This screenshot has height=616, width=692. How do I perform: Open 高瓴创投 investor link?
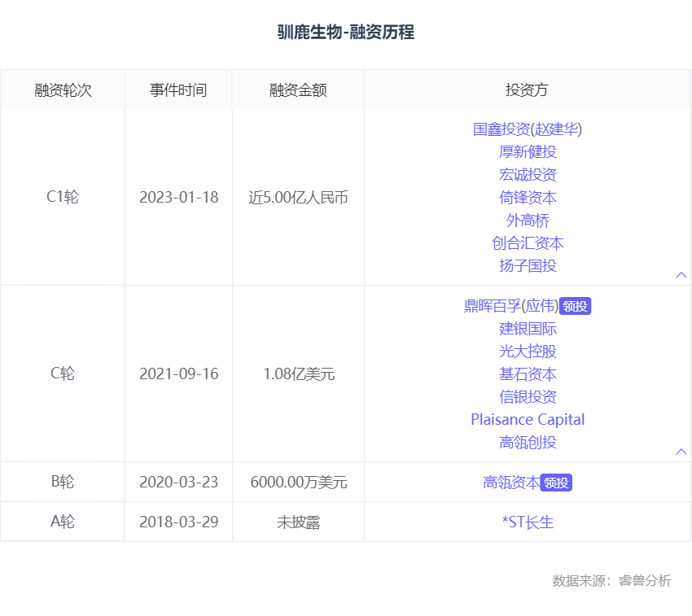point(528,443)
